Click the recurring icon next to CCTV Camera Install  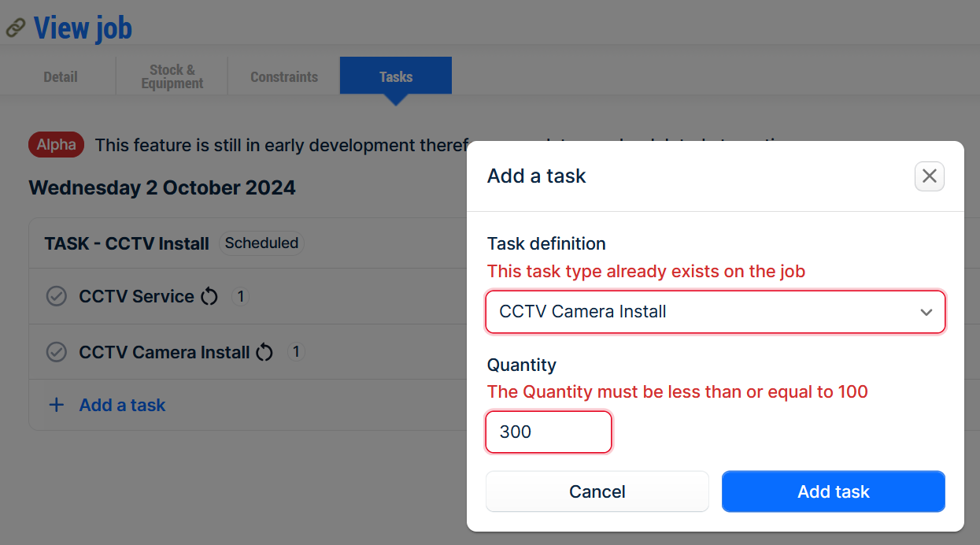264,352
